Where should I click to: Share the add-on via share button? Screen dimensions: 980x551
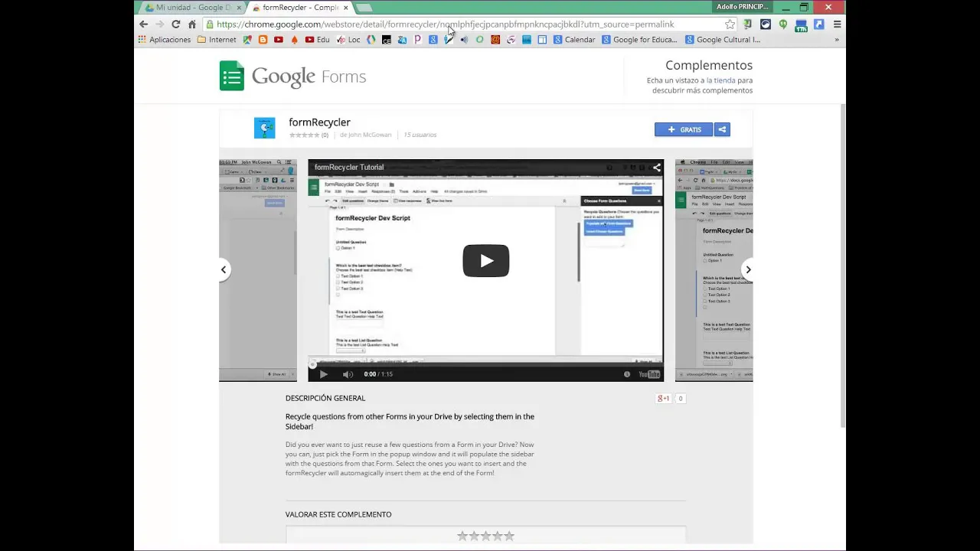(722, 129)
